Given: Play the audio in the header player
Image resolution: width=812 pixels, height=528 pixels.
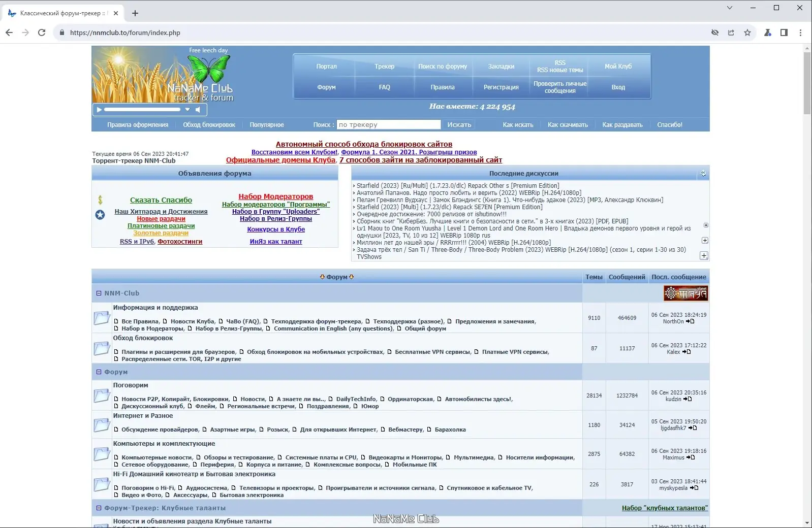Looking at the screenshot, I should [x=99, y=110].
